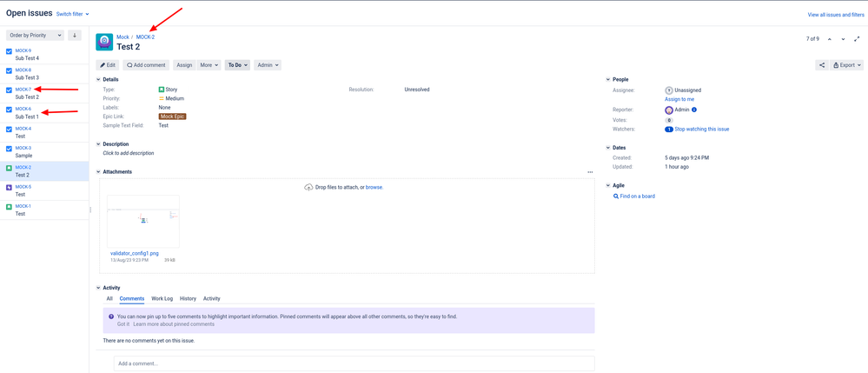Switch to the Work Log tab

coord(162,299)
